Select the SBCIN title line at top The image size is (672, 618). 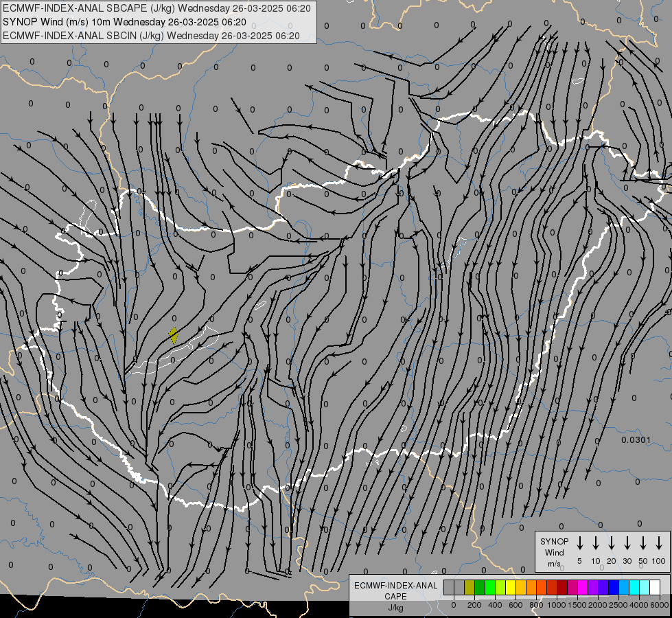(151, 36)
